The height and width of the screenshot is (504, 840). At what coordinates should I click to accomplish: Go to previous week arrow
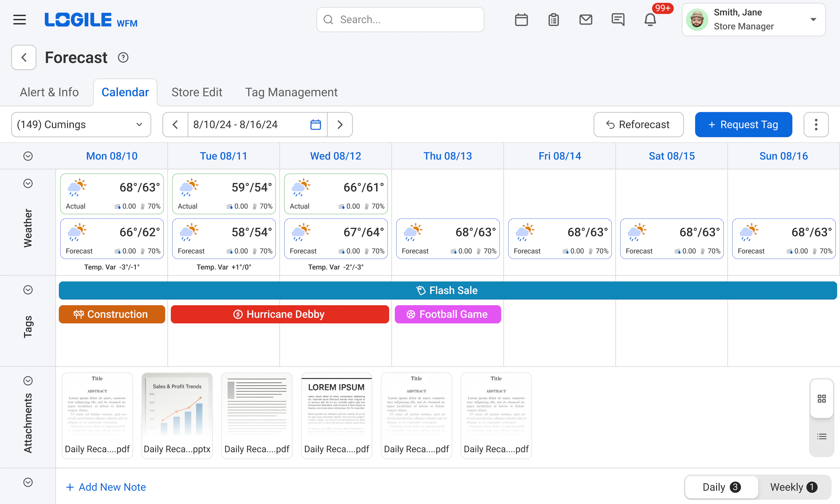pyautogui.click(x=175, y=125)
